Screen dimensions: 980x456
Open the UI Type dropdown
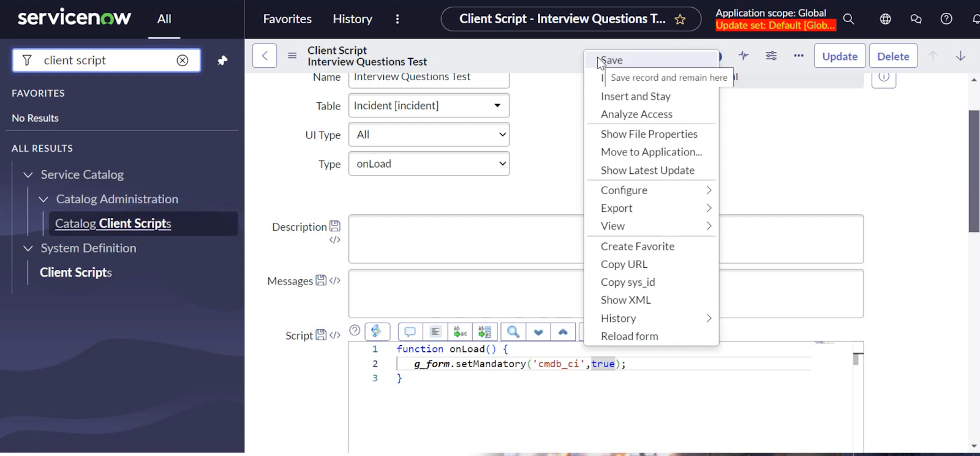click(429, 135)
